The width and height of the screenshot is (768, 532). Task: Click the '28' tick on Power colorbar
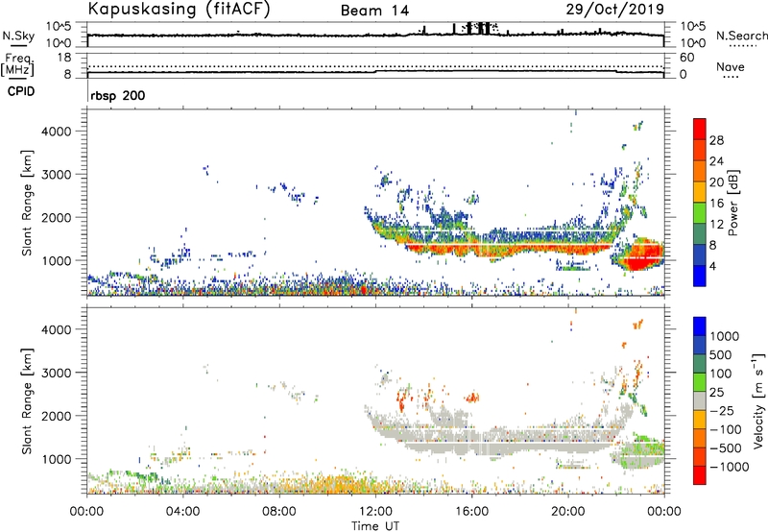(x=716, y=140)
